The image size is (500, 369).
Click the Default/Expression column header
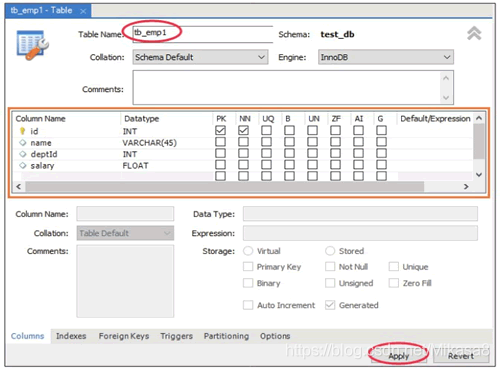[x=435, y=119]
